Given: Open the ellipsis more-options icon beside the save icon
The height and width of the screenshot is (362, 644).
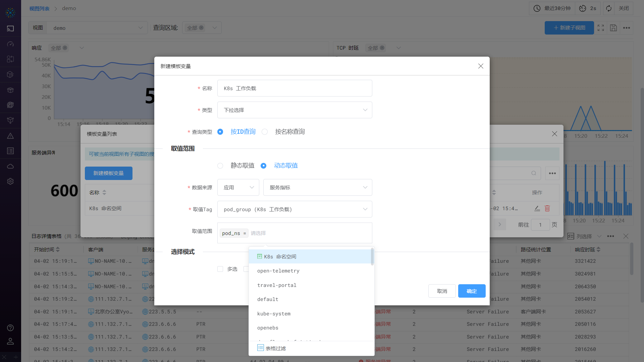Looking at the screenshot, I should pyautogui.click(x=626, y=28).
